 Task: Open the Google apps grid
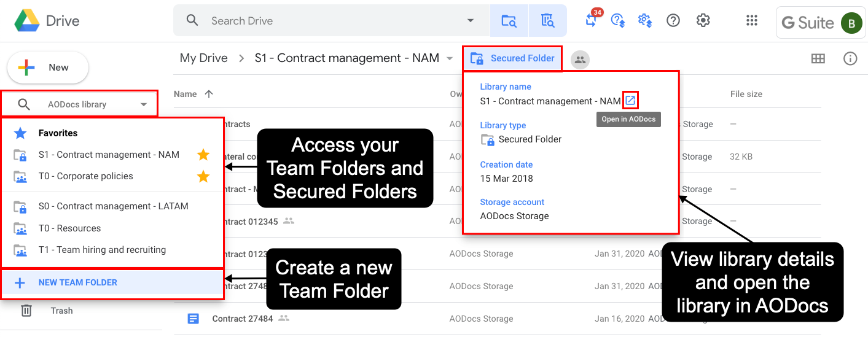point(752,20)
